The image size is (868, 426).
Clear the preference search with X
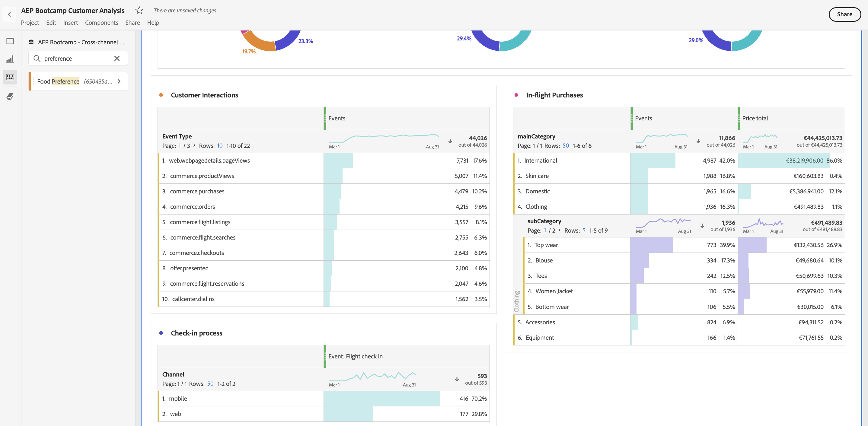[x=117, y=59]
